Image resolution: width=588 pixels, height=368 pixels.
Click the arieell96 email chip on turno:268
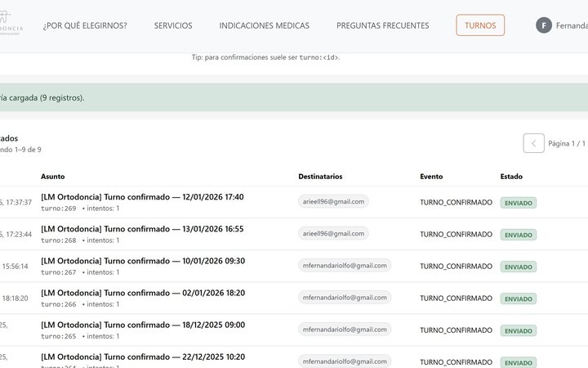point(333,233)
